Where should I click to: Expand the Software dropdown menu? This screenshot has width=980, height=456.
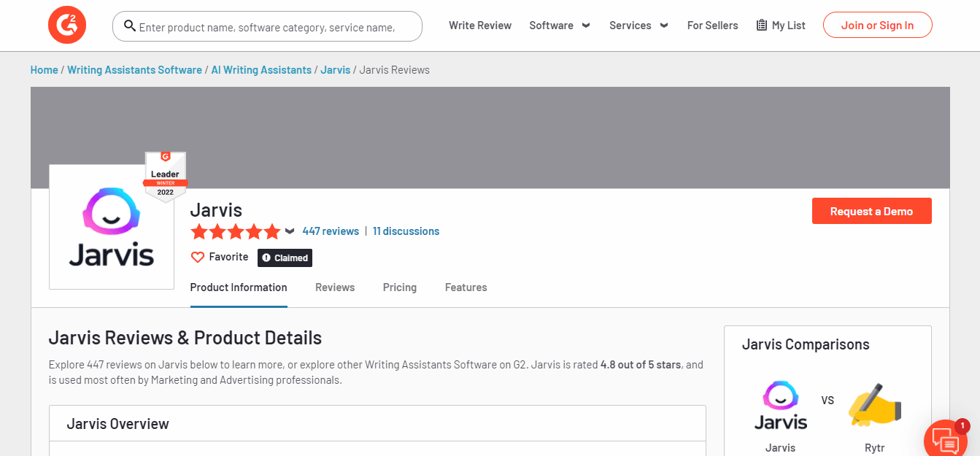click(560, 26)
